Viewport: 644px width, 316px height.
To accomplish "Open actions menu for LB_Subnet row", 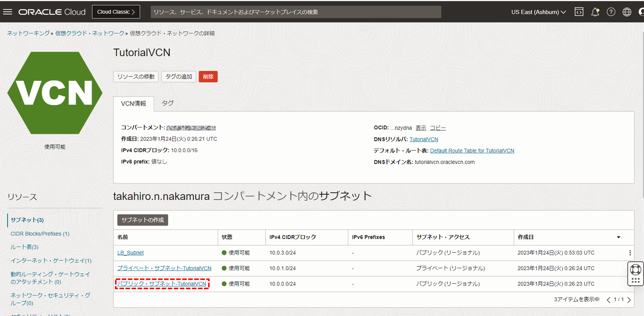I will pos(630,253).
